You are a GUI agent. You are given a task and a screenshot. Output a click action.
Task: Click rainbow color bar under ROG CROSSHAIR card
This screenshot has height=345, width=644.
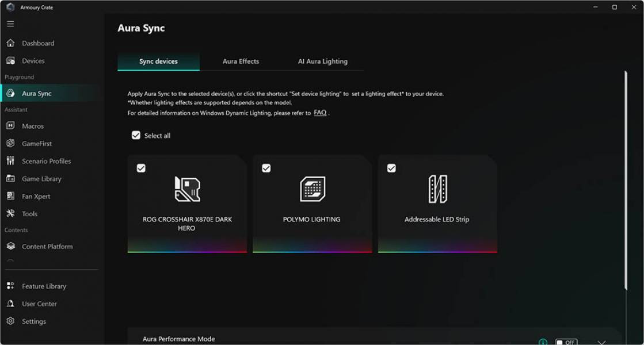pyautogui.click(x=187, y=251)
